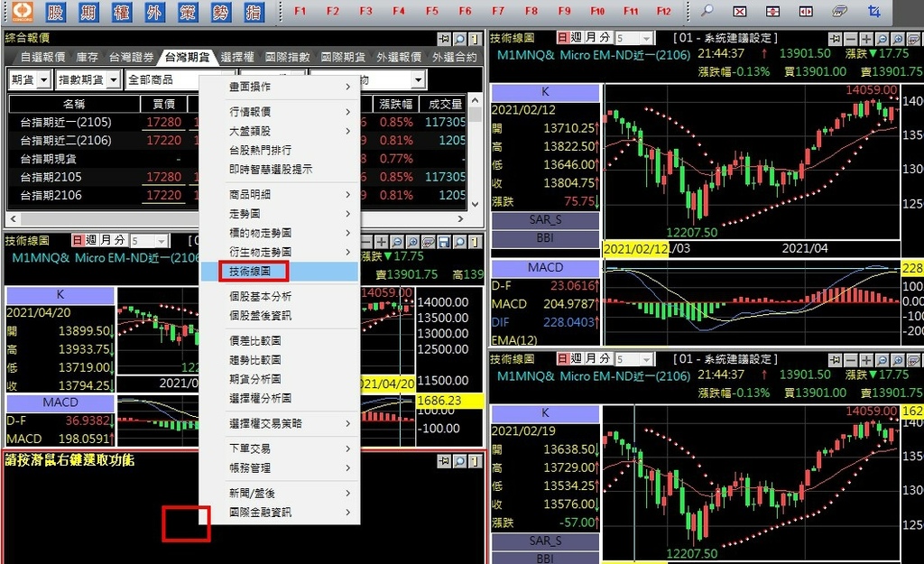Open the 策 (strategy) toolbar icon

(188, 11)
